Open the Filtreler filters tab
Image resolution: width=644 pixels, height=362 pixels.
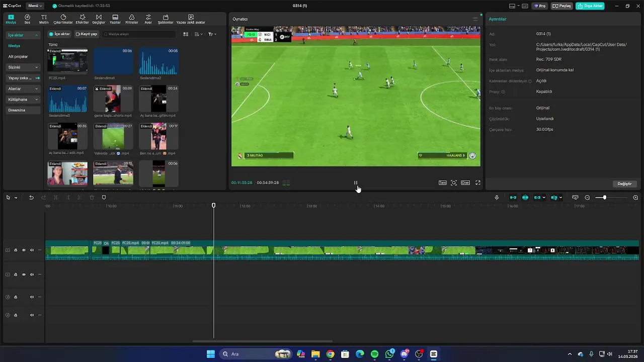(x=131, y=19)
